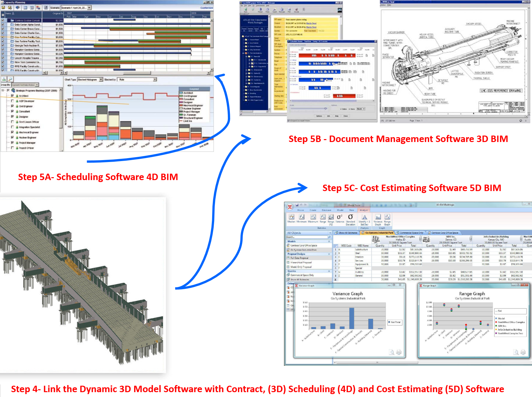Click the second save-as icon in Capacity Planning toolbar

10,7
